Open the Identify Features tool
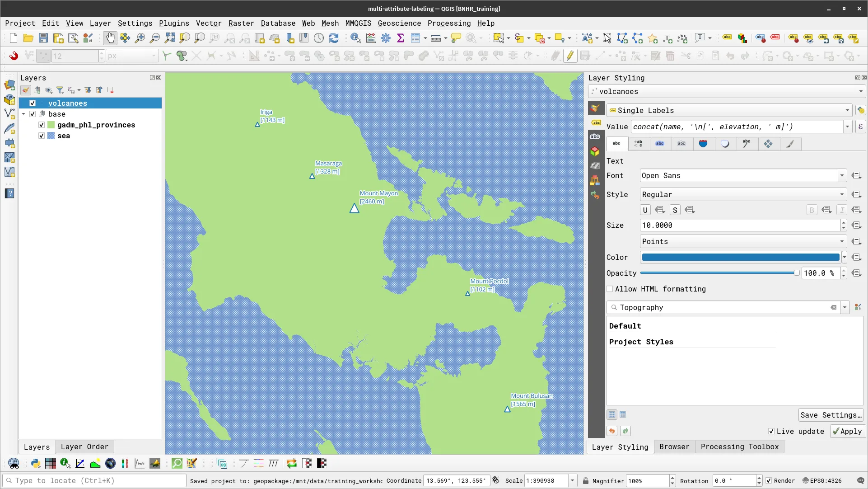 [355, 38]
